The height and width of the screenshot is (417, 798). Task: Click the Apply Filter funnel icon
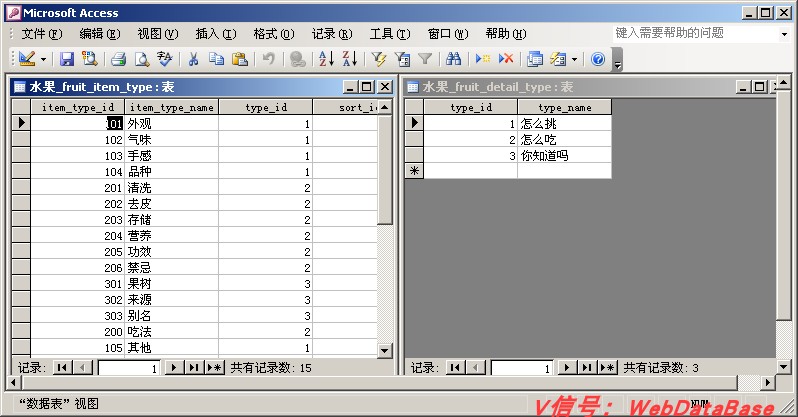(x=425, y=59)
